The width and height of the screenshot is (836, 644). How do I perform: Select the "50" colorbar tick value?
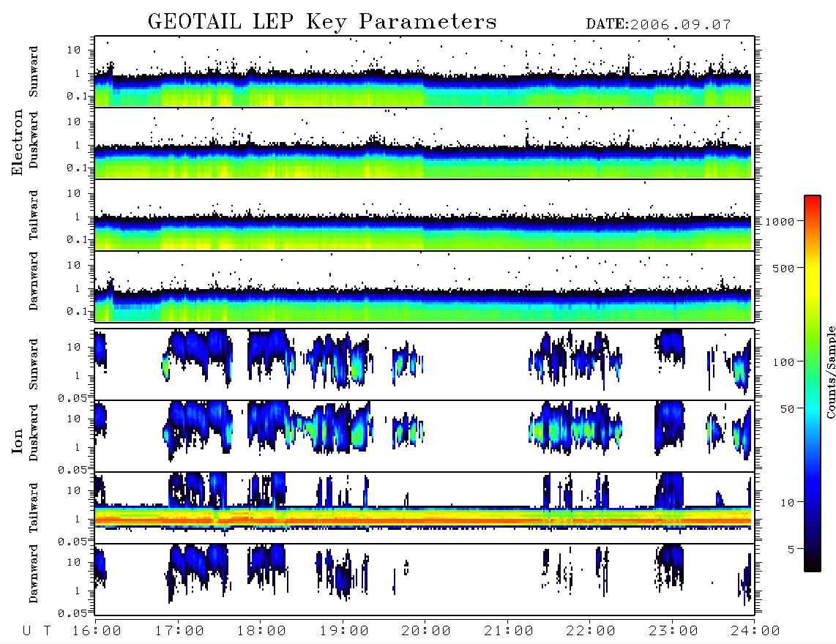(787, 409)
